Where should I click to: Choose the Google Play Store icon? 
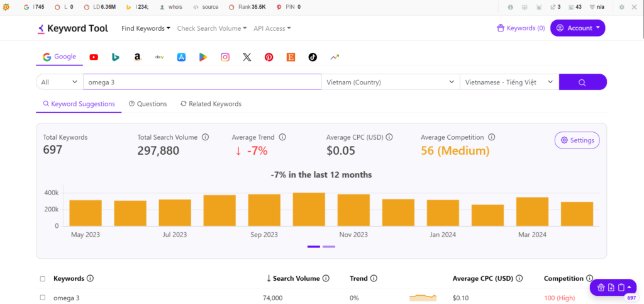tap(203, 57)
